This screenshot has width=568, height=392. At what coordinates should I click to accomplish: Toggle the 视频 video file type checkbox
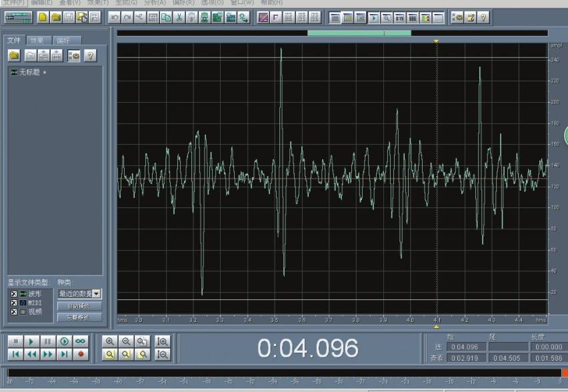[x=13, y=311]
